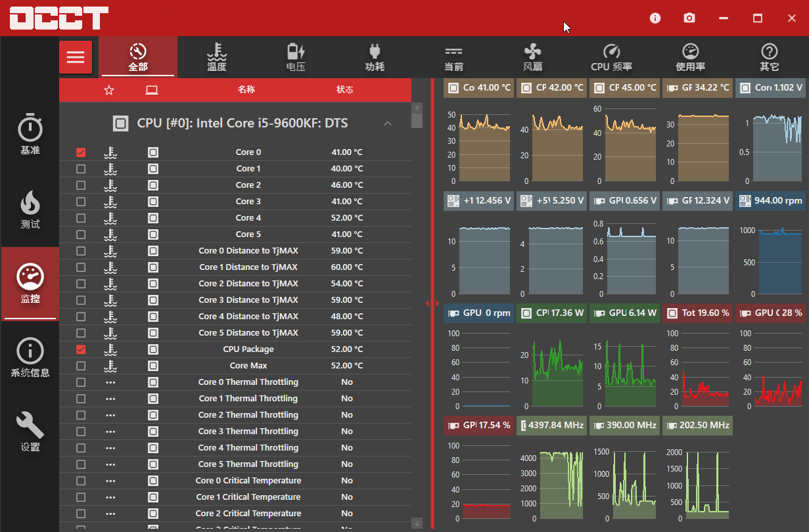
Task: Click the info icon in title bar
Action: tap(655, 18)
